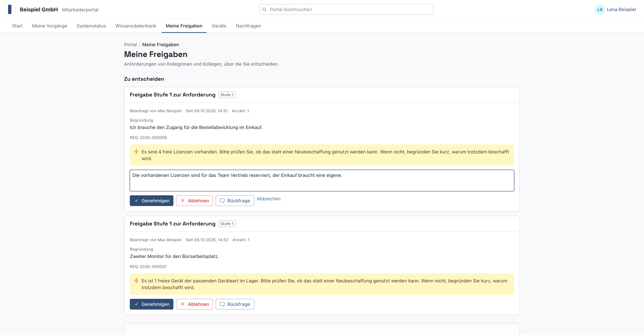This screenshot has width=644, height=335.
Task: Send a Rückfrage for REQ-2026-000007
Action: [x=235, y=304]
